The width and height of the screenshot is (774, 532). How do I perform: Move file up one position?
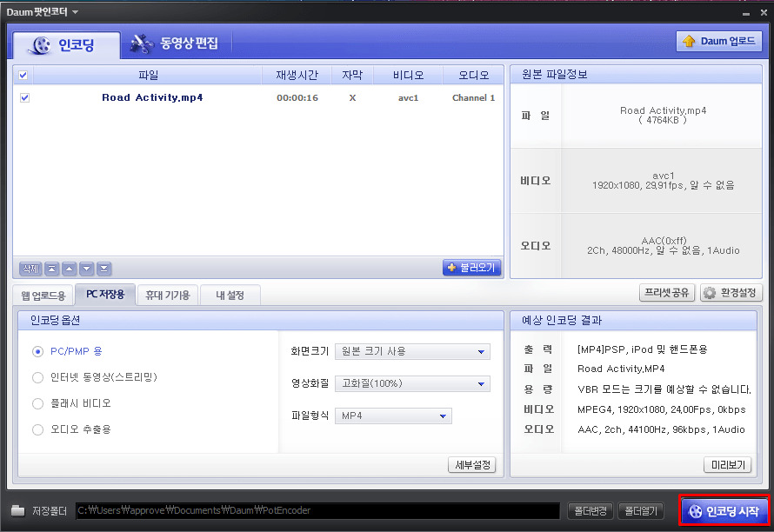69,269
